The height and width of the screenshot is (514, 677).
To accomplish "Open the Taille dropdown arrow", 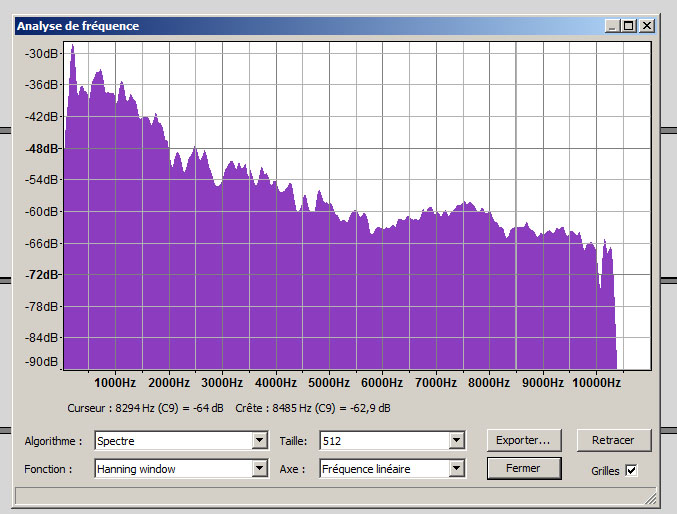I will tap(456, 441).
